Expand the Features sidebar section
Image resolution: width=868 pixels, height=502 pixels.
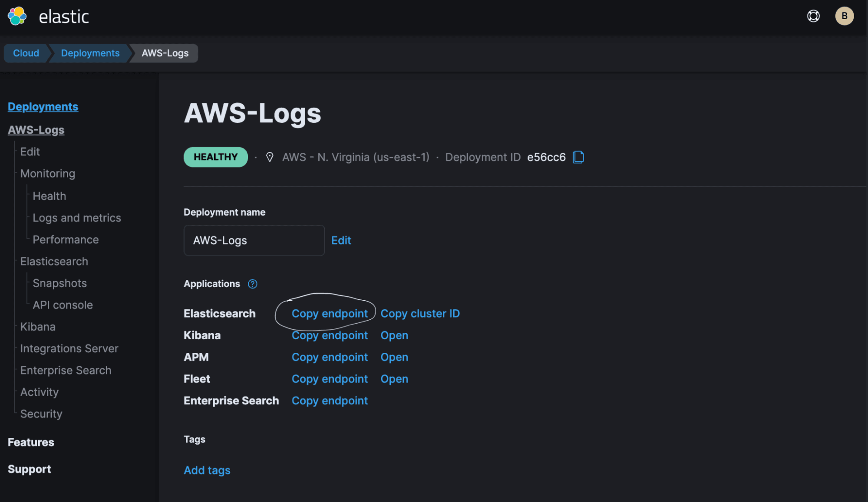click(31, 442)
